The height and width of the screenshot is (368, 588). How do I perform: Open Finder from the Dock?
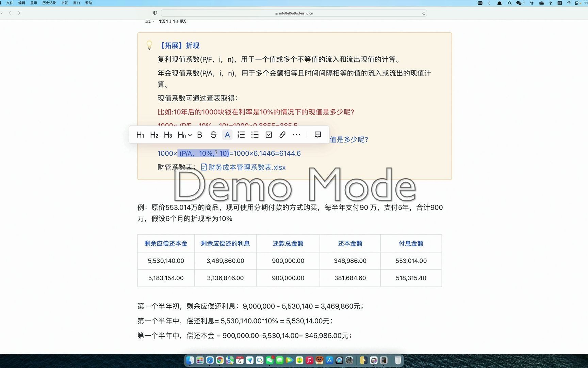190,360
